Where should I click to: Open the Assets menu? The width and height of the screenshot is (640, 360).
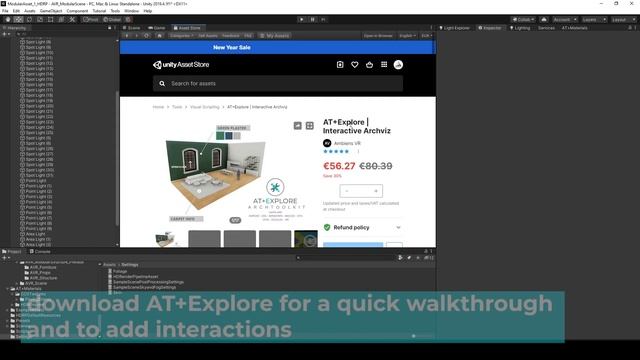click(30, 11)
